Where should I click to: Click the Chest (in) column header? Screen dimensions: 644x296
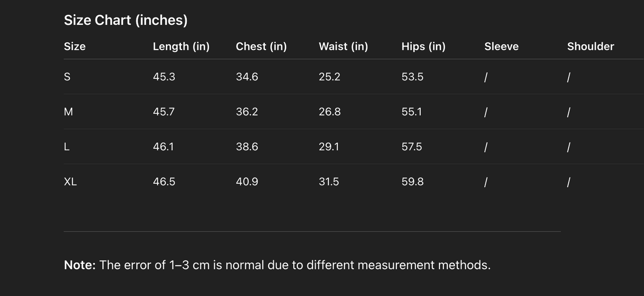261,46
